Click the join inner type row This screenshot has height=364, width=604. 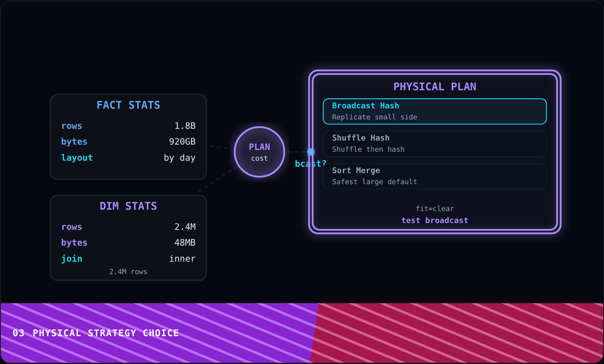click(x=128, y=259)
